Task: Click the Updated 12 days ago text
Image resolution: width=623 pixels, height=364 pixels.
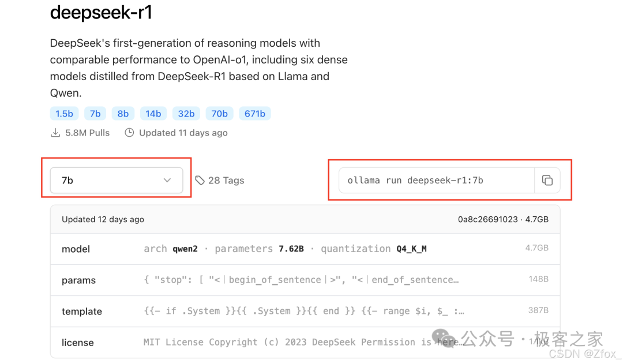Action: (x=103, y=219)
